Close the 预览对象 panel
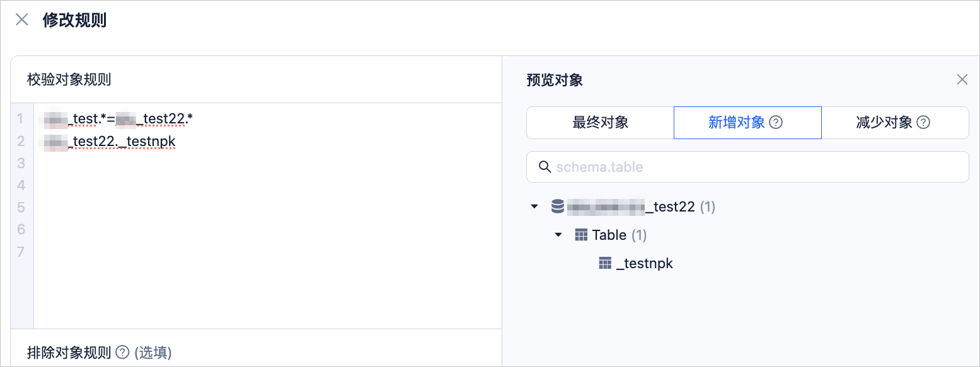The height and width of the screenshot is (367, 980). pos(962,79)
